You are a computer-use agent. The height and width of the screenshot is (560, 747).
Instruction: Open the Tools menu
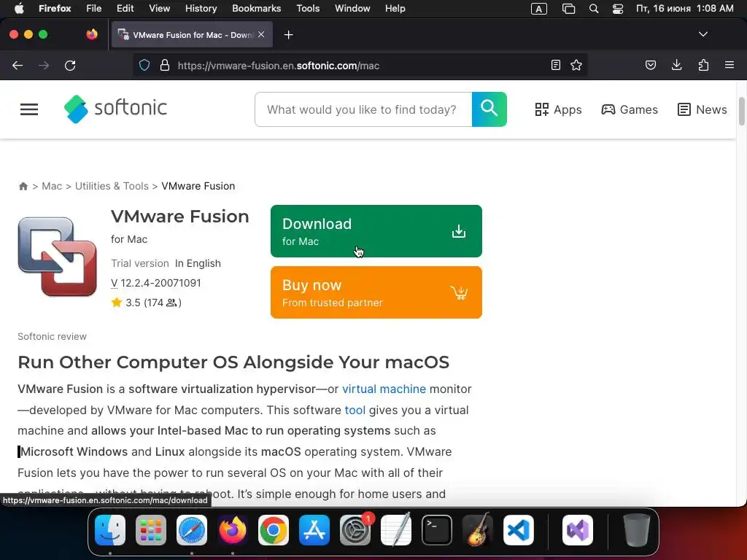pyautogui.click(x=308, y=9)
